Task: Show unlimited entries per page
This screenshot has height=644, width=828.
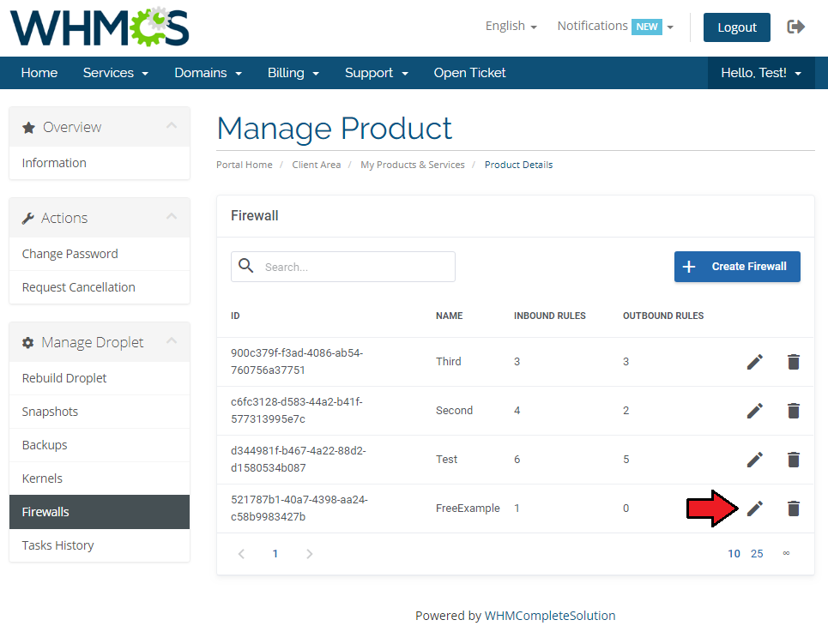Action: tap(786, 553)
